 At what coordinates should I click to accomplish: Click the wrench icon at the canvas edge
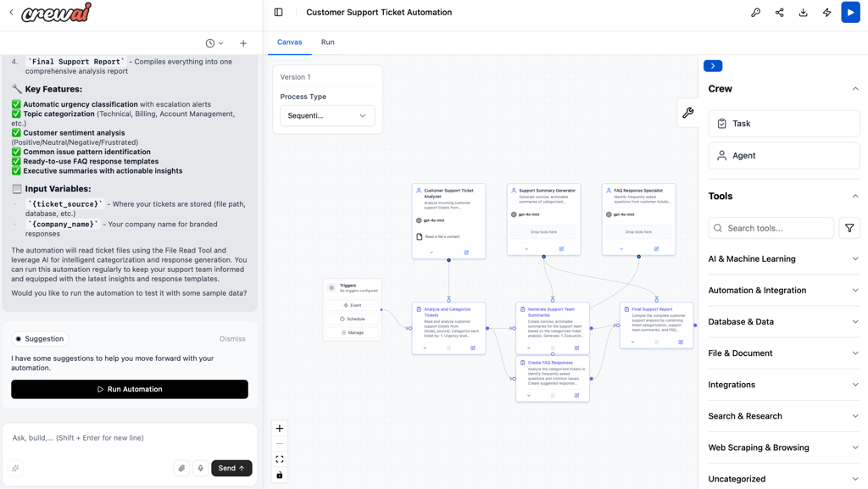688,113
